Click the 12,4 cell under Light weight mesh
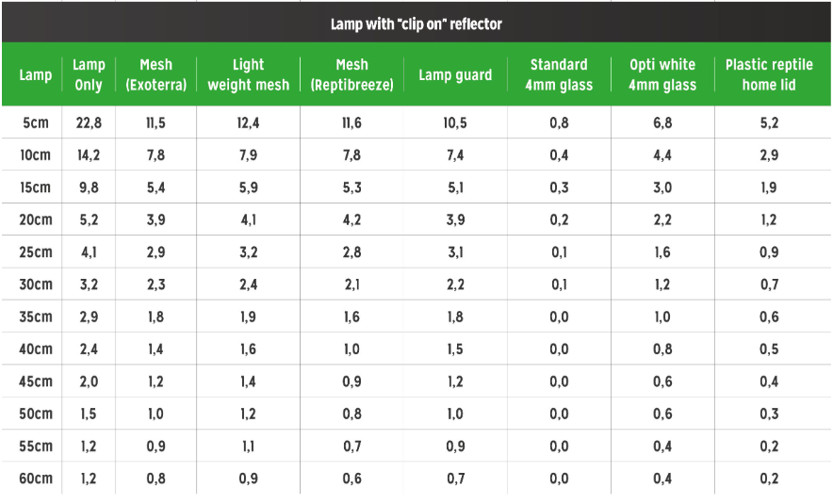Image resolution: width=833 pixels, height=504 pixels. [248, 122]
